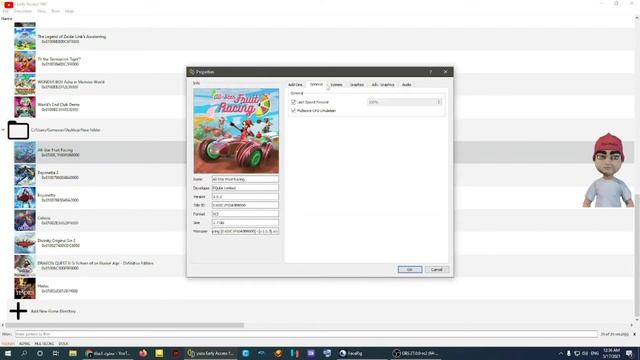The image size is (640, 360).
Task: Open Windows taskbar search
Action: point(24,353)
